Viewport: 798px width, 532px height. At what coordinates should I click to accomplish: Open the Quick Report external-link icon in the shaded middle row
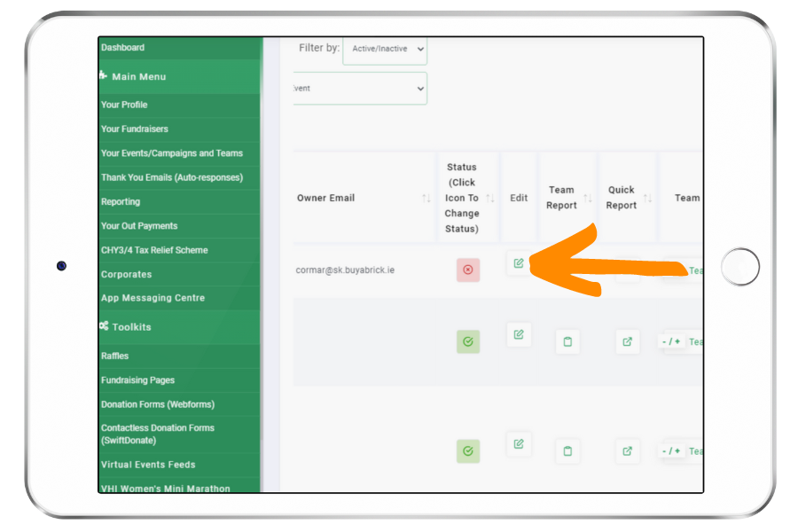click(x=628, y=341)
